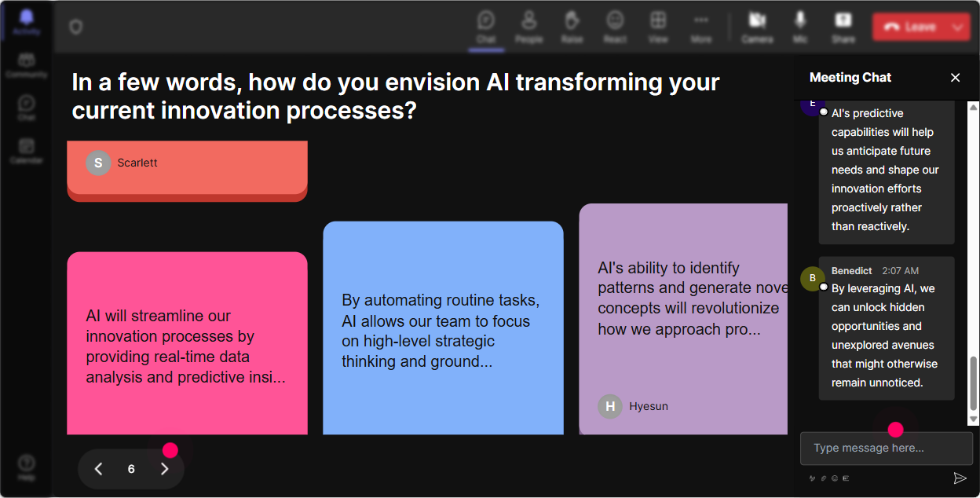Open Help at bottom of sidebar

click(x=27, y=468)
